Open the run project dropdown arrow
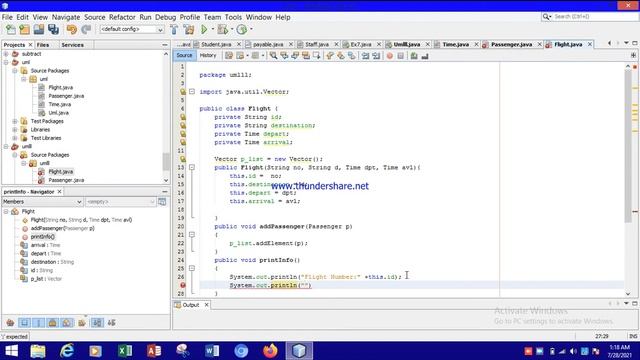 coord(212,29)
